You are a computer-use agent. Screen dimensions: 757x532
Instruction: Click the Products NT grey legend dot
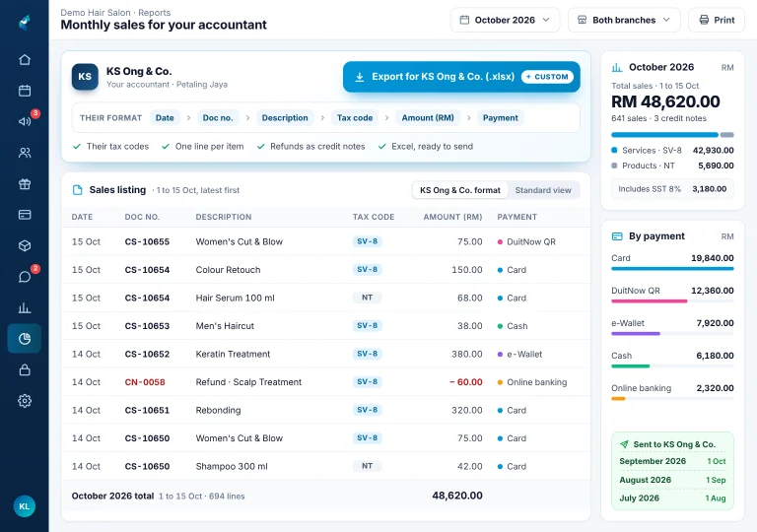[x=614, y=166]
